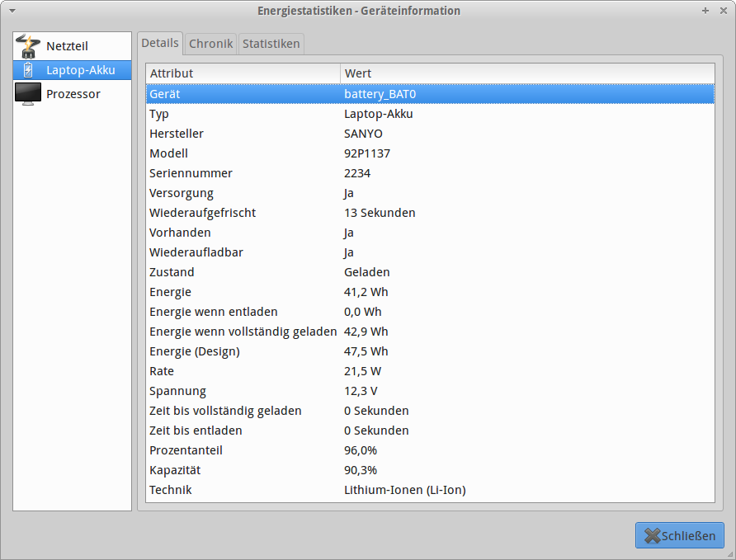Screen dimensions: 736x560
Task: Sort by the Wert column header
Action: [528, 73]
